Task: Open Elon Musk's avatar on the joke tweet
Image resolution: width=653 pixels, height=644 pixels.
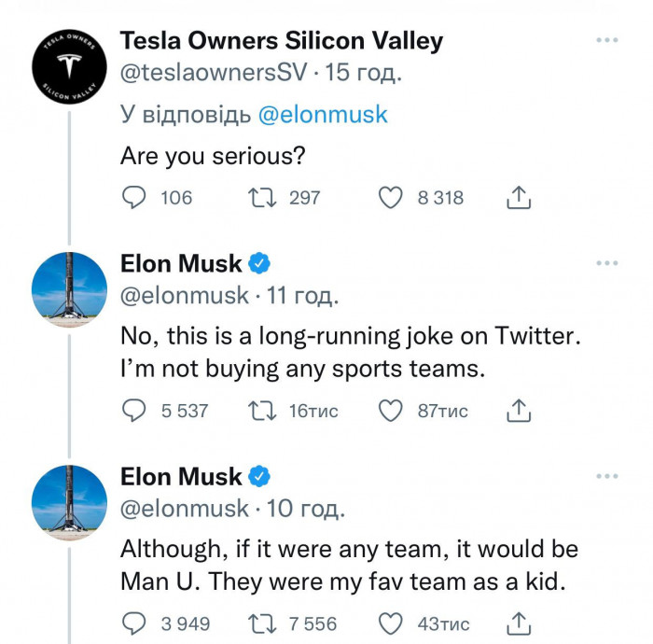Action: (69, 289)
